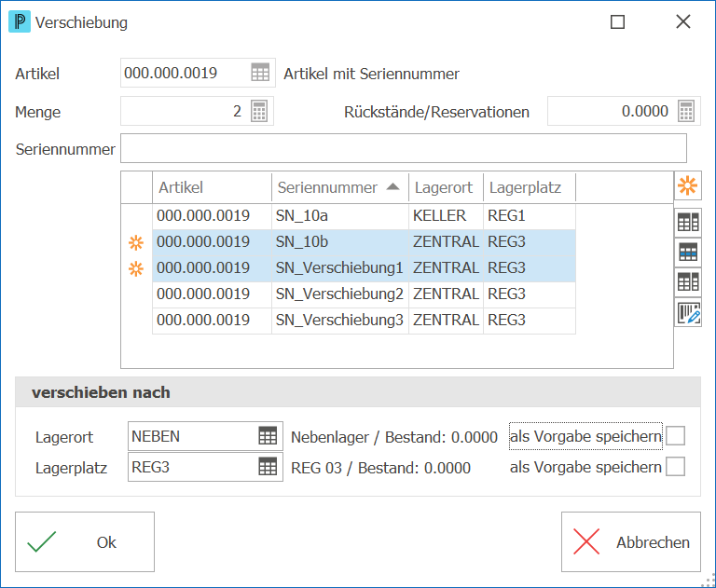716x588 pixels.
Task: Click the asterisk marker on the SN_10b row
Action: point(136,242)
